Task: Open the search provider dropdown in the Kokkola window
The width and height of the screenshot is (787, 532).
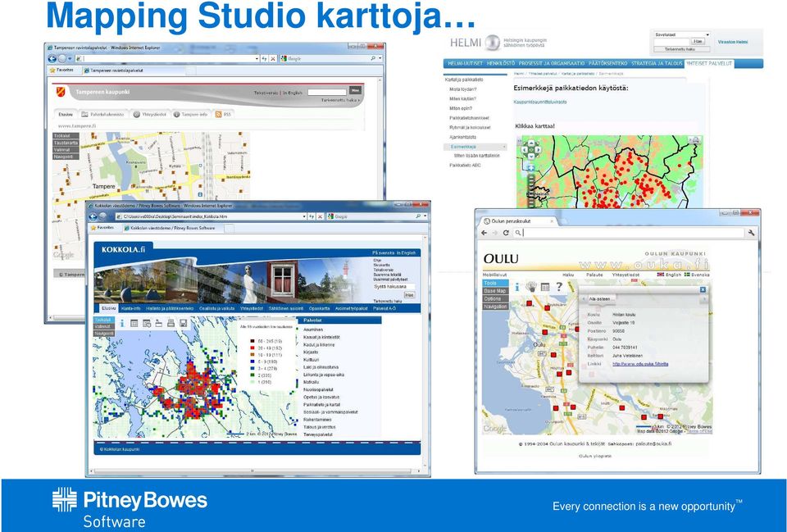Action: (425, 216)
